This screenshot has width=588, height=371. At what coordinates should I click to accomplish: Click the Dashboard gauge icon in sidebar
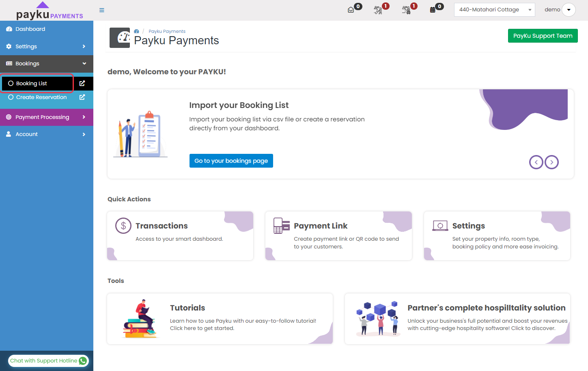click(x=9, y=29)
